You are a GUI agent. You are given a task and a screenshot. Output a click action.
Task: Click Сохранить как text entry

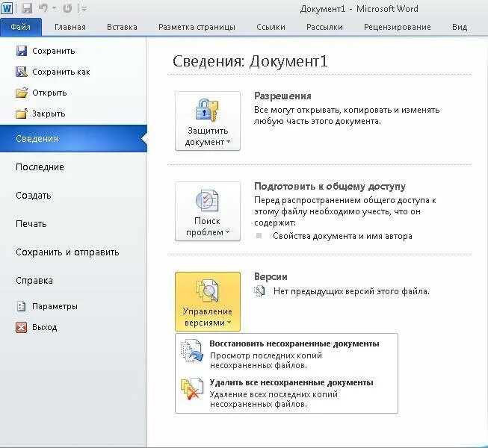pyautogui.click(x=61, y=72)
